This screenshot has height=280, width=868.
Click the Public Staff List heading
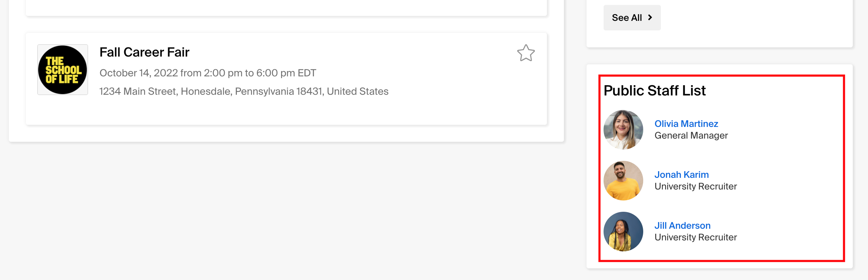(x=655, y=90)
